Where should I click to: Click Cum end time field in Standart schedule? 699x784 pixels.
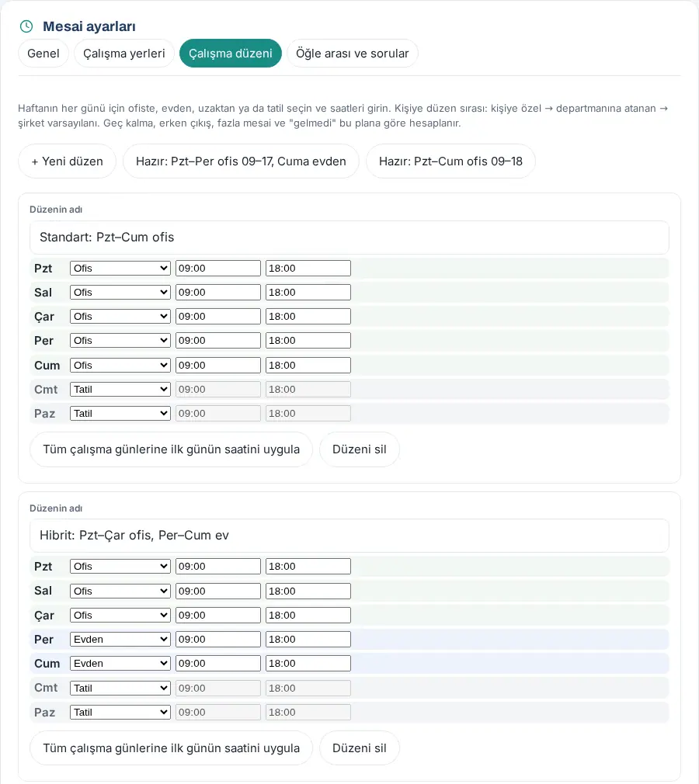pyautogui.click(x=308, y=365)
